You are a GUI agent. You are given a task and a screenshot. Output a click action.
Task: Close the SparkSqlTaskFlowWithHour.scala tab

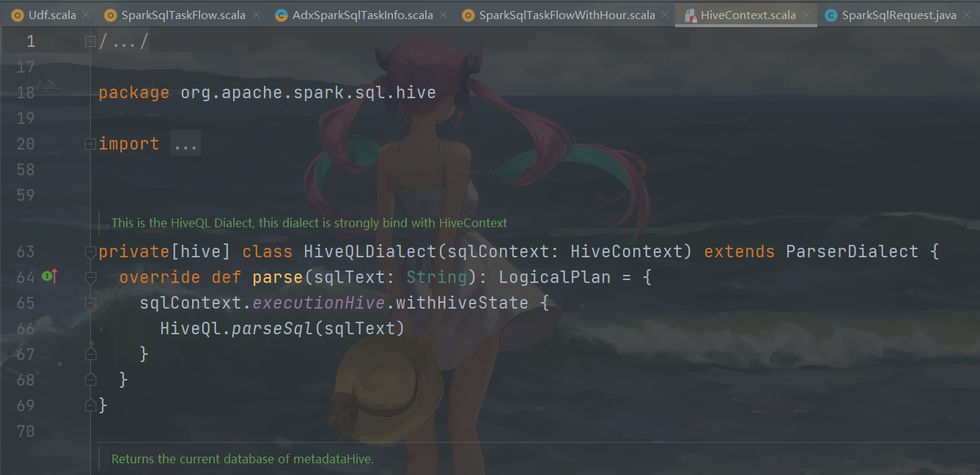pos(664,14)
